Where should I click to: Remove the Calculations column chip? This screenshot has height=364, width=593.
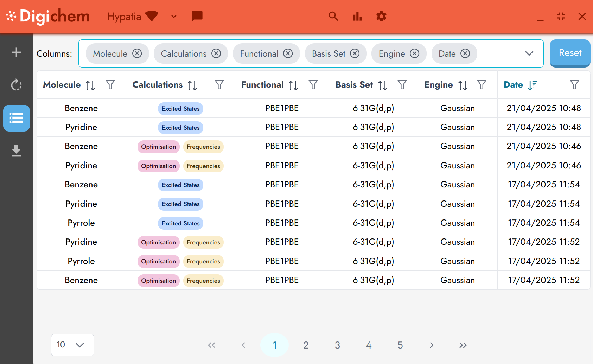click(216, 53)
